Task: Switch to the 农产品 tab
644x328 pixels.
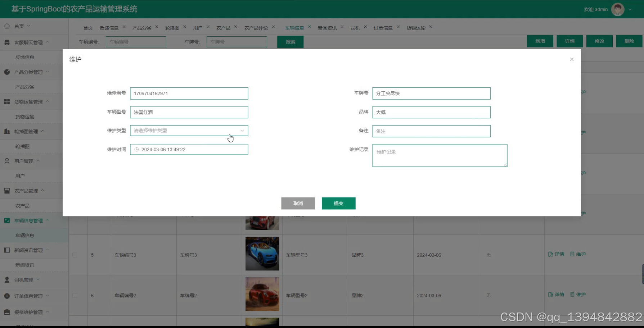Action: (x=223, y=27)
